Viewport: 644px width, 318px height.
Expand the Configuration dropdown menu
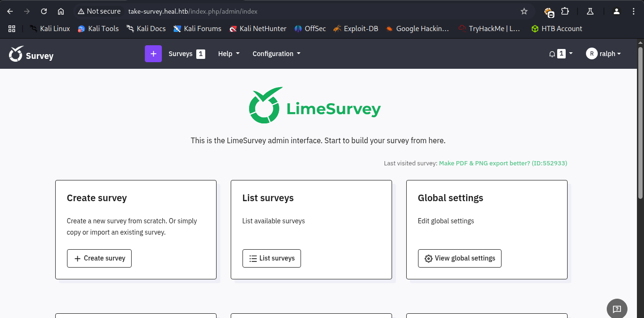pyautogui.click(x=276, y=54)
